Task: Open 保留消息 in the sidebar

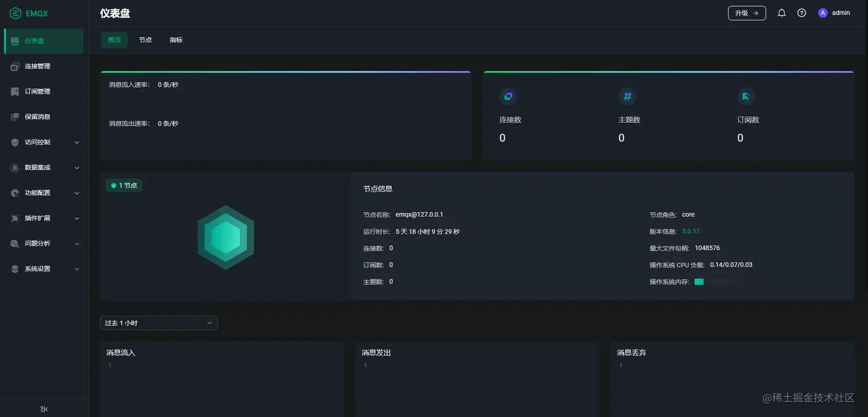Action: click(x=44, y=117)
